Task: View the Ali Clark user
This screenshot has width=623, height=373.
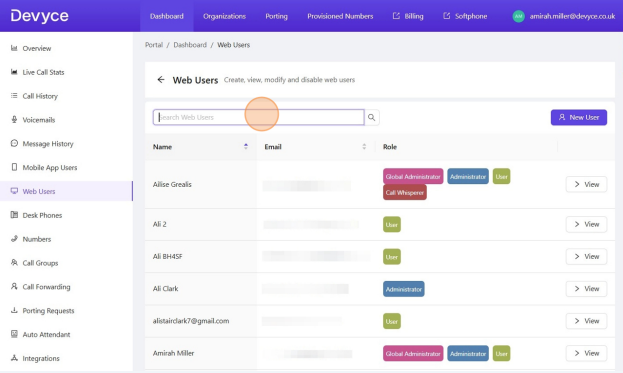Action: (586, 289)
